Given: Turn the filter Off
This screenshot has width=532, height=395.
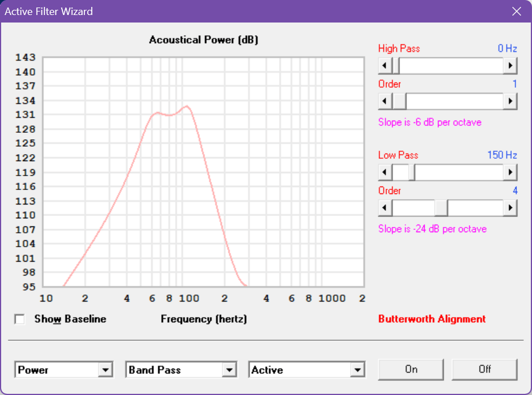Looking at the screenshot, I should coord(485,369).
